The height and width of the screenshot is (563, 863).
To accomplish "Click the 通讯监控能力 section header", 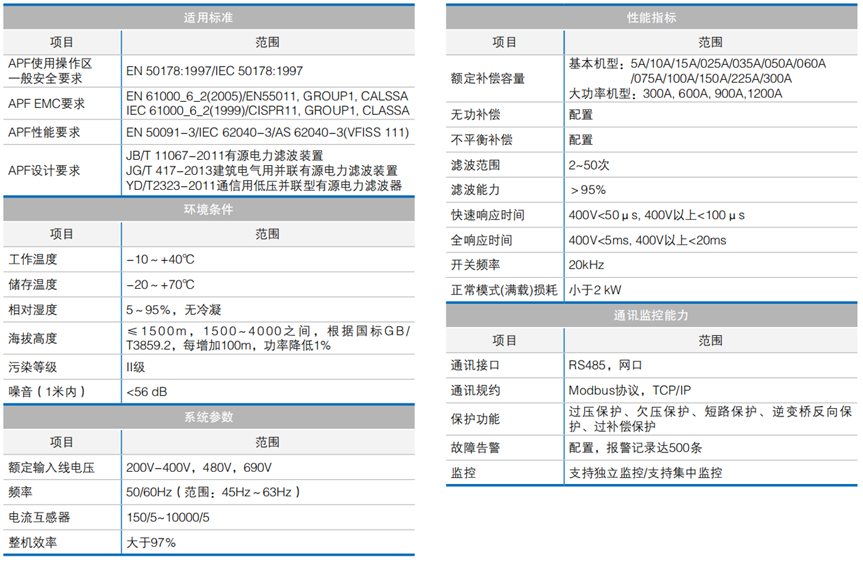I will [x=651, y=315].
